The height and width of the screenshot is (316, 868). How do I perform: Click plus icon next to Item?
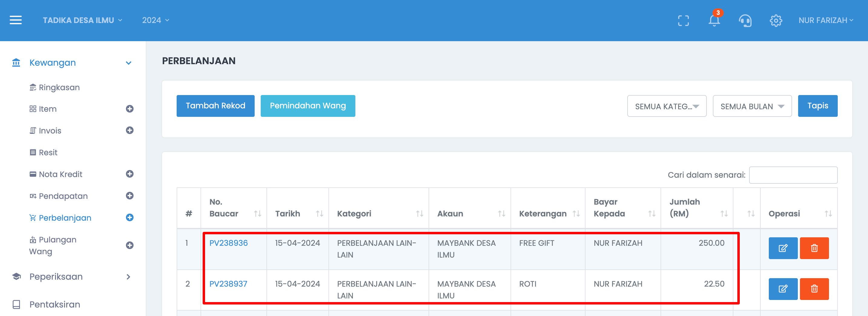click(130, 109)
